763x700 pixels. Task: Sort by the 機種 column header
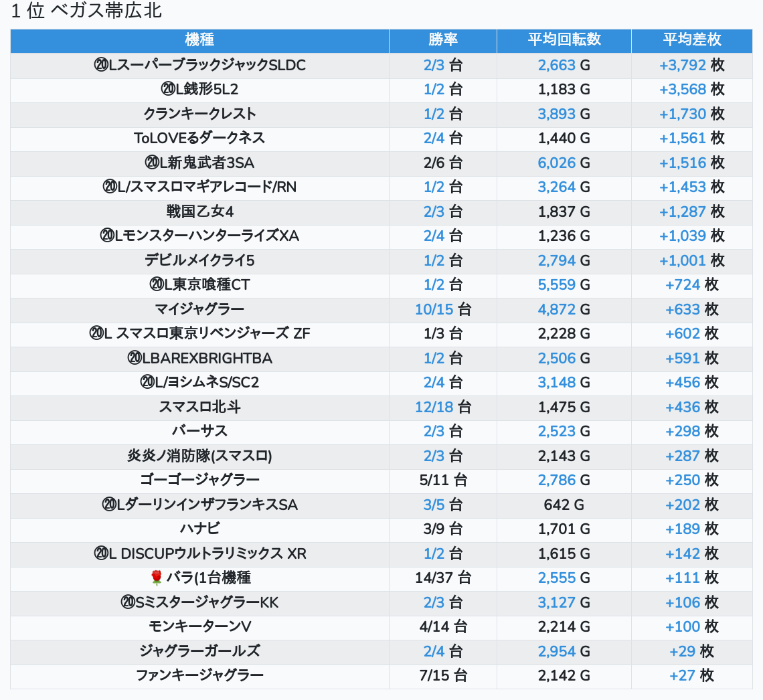click(x=199, y=39)
